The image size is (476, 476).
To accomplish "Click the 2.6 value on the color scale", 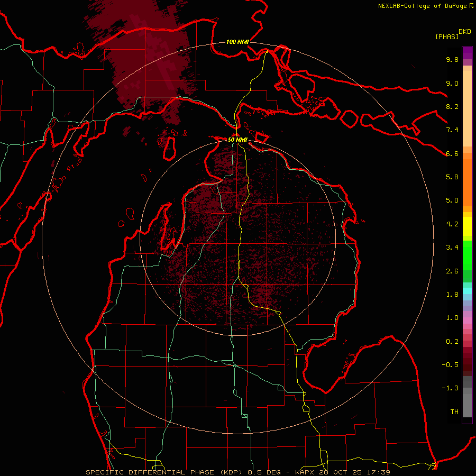I will (x=452, y=271).
